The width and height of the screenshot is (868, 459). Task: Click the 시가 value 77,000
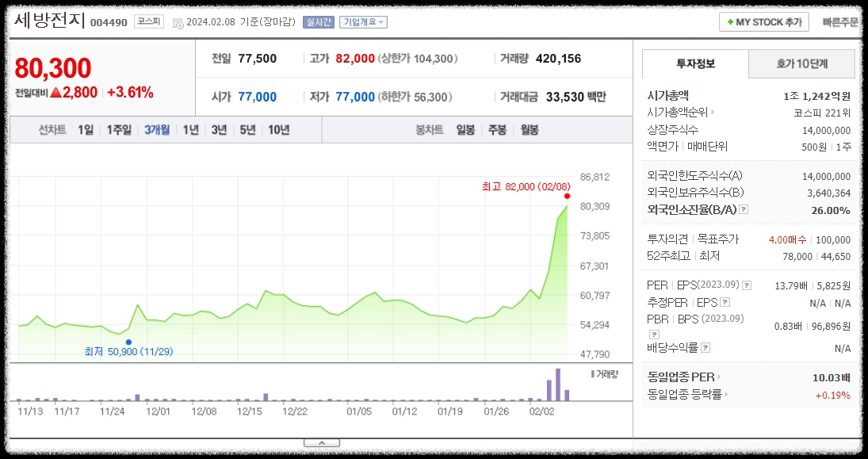258,97
